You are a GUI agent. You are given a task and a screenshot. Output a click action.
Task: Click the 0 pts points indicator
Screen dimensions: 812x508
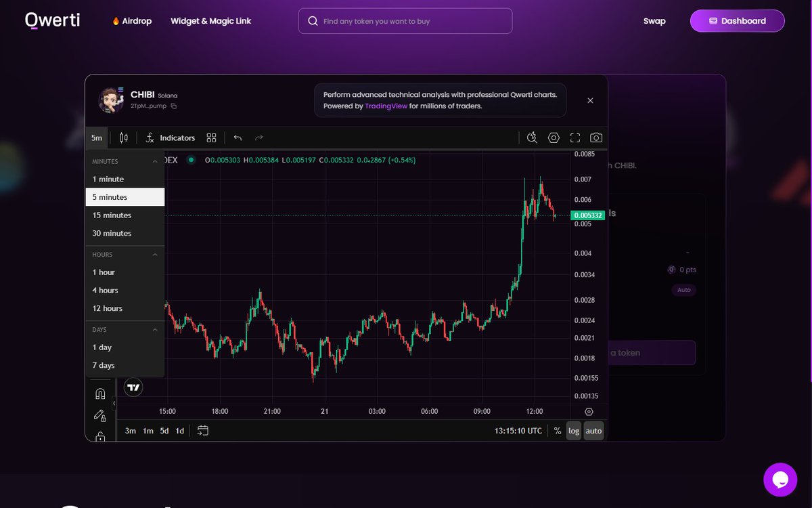tap(682, 270)
